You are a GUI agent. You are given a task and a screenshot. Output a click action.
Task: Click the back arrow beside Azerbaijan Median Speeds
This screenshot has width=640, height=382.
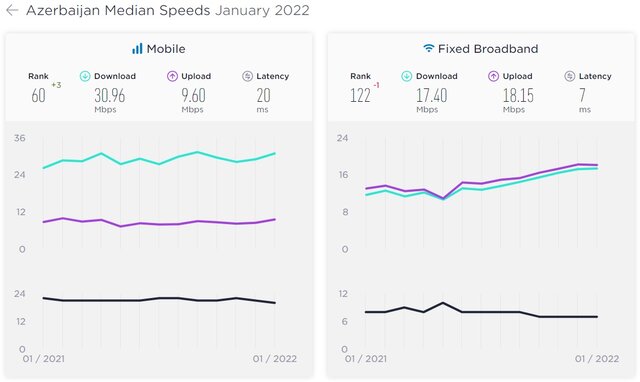click(x=12, y=10)
